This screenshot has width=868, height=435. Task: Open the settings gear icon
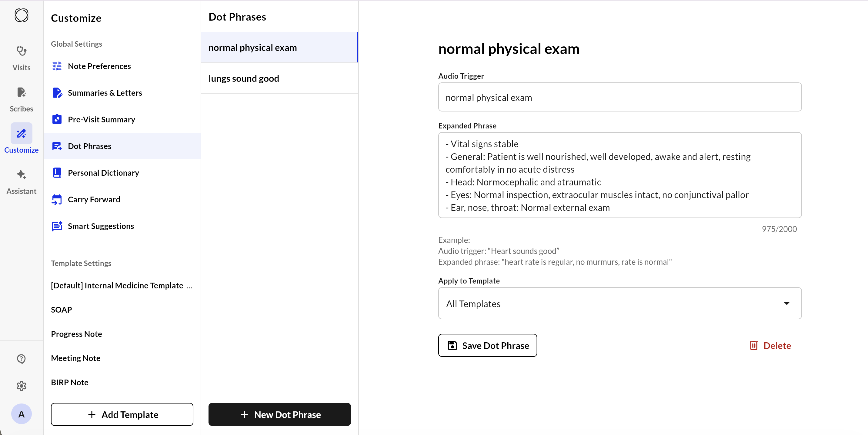[x=21, y=386]
